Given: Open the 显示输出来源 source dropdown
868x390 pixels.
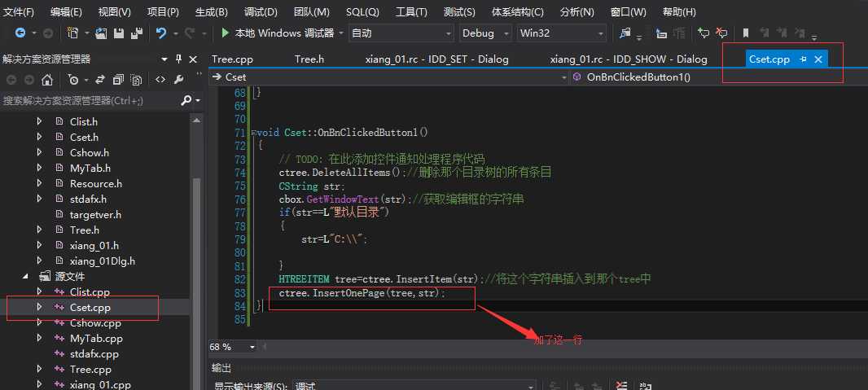Looking at the screenshot, I should (x=414, y=386).
